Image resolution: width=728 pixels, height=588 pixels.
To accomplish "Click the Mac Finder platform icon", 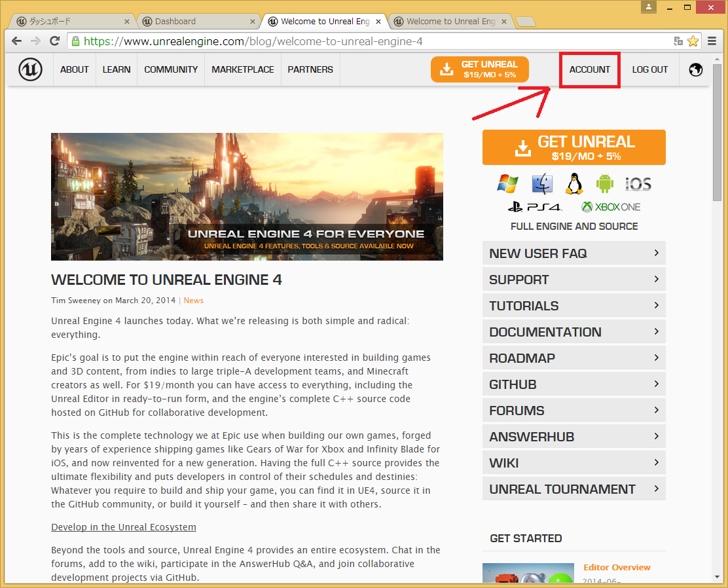I will click(542, 183).
